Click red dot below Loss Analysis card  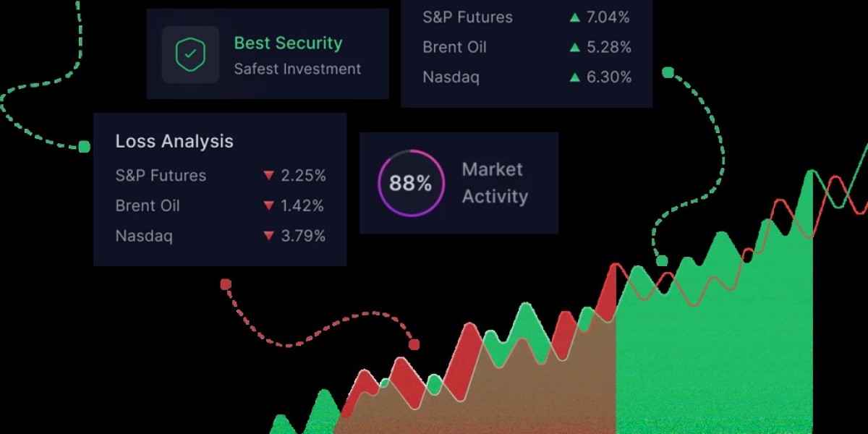click(x=226, y=284)
